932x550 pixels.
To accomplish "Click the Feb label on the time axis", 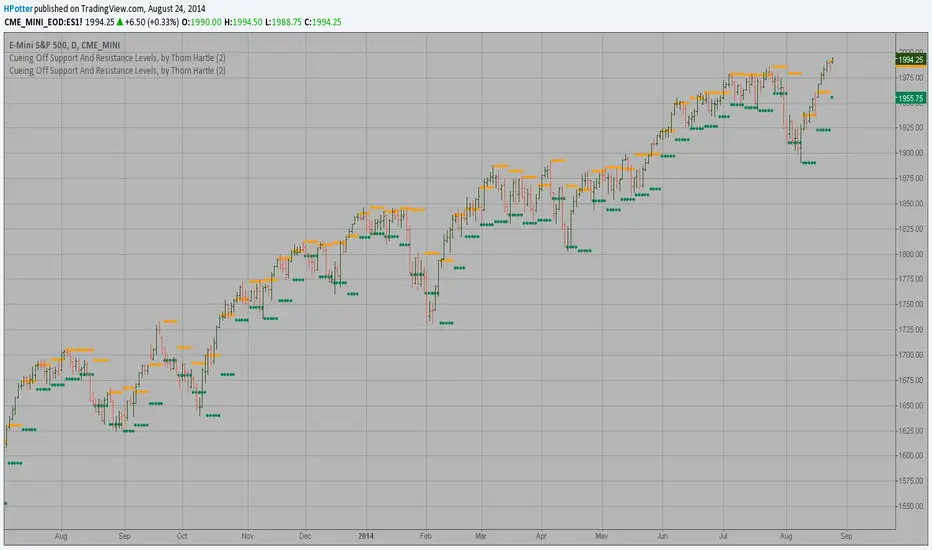I will pos(426,536).
